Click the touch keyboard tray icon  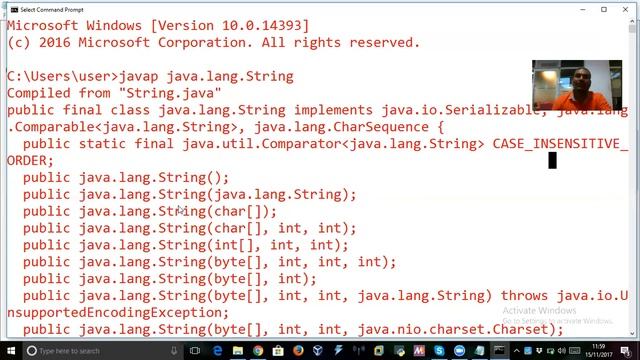tap(574, 351)
